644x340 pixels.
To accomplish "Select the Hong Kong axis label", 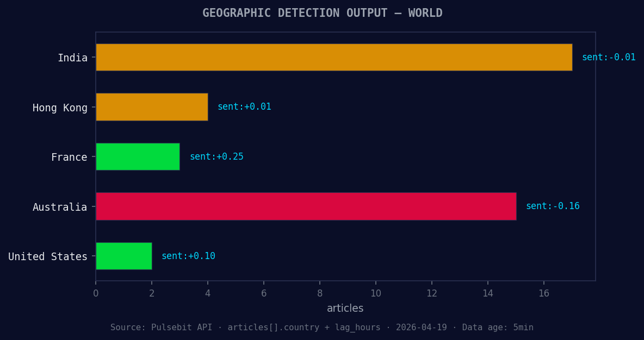I will click(60, 108).
